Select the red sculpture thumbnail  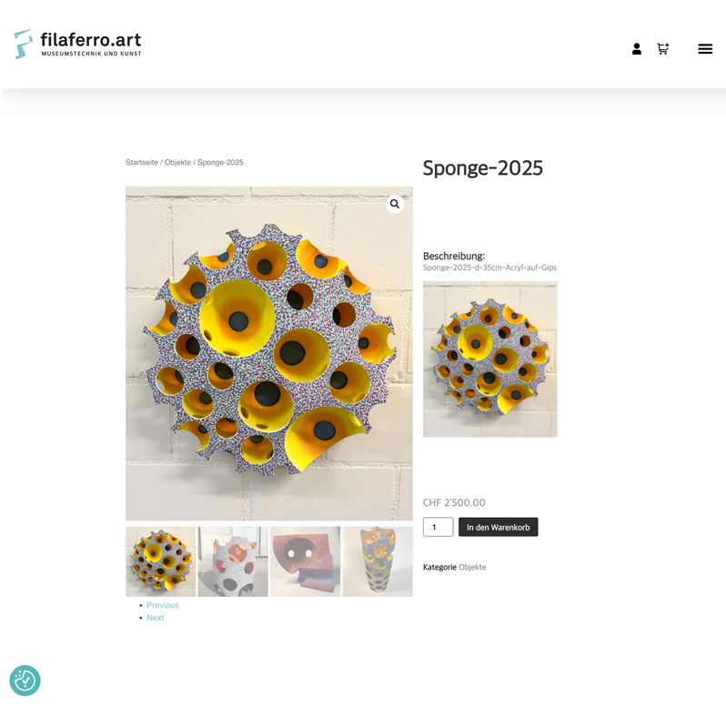point(306,561)
